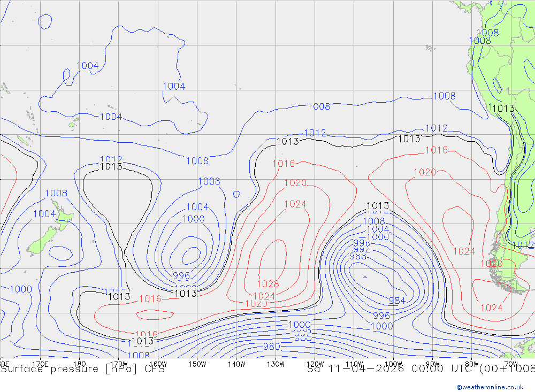Click the 1004 label beside New Zealand's North Island

[x=44, y=214]
